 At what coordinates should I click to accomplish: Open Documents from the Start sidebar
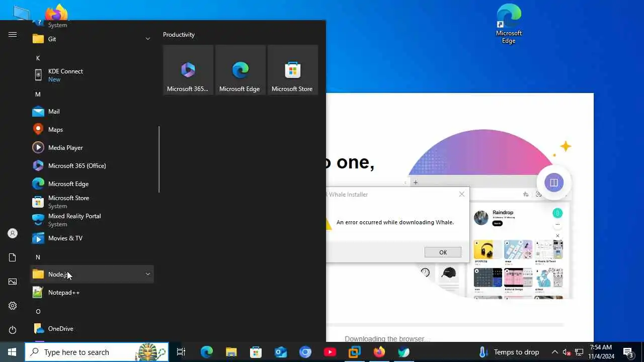pos(13,257)
